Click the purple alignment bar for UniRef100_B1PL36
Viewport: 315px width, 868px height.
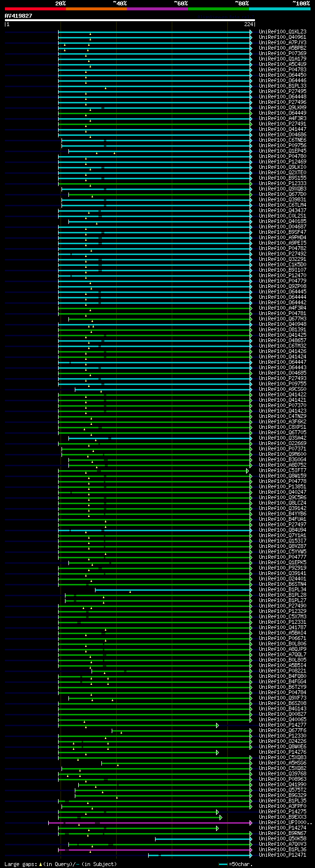[155, 850]
